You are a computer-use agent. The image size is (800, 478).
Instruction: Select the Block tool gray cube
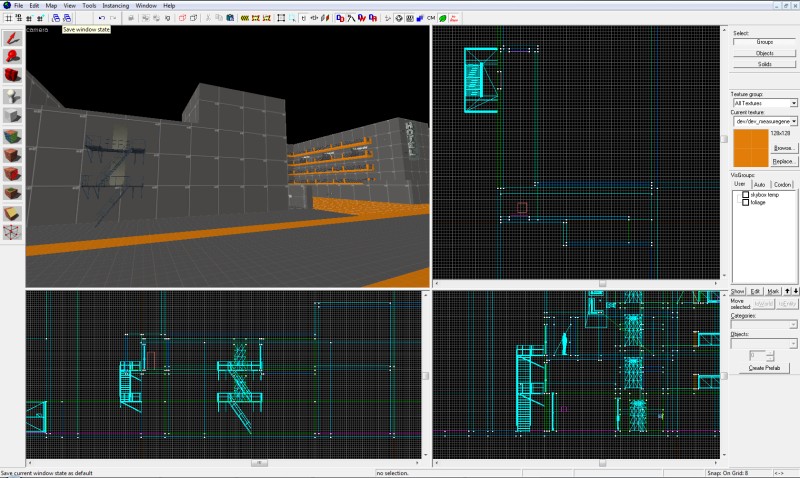pos(12,115)
